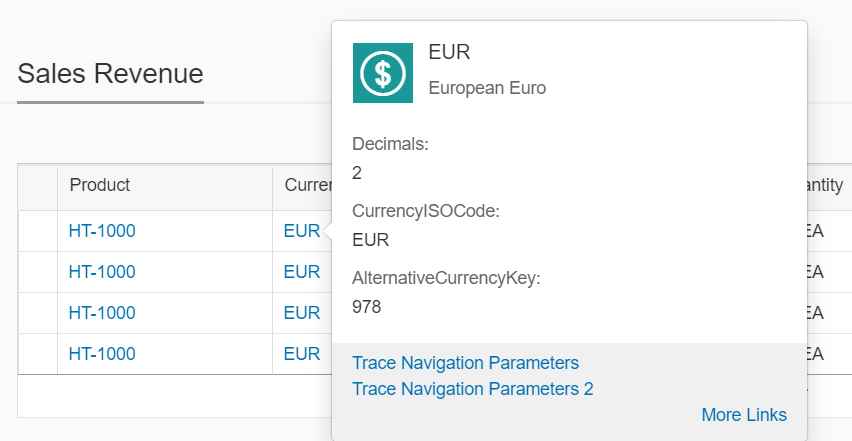Select the last row via row selector

tap(38, 354)
